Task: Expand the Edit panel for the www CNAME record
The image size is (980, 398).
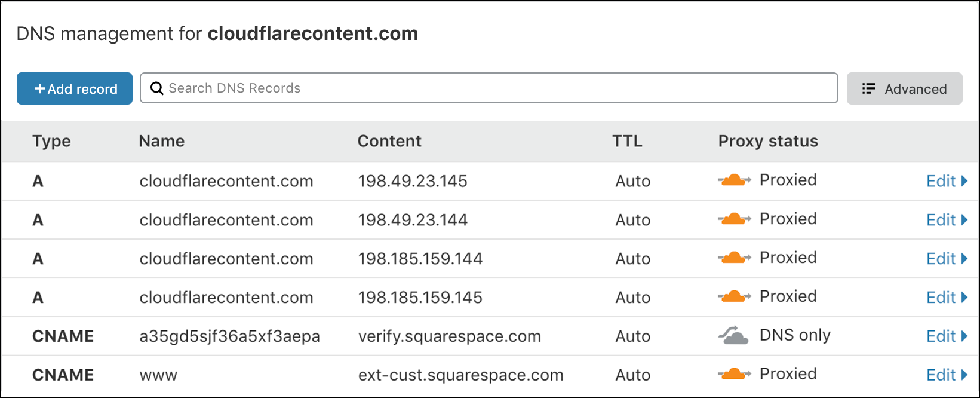Action: click(947, 374)
